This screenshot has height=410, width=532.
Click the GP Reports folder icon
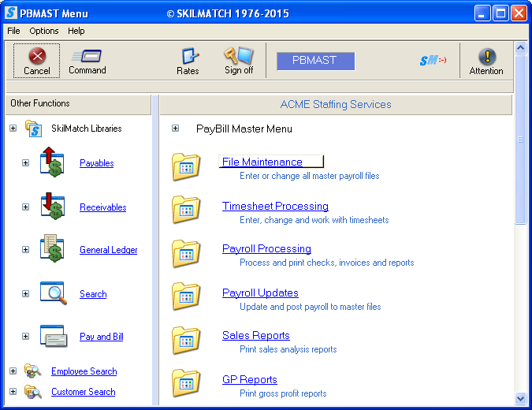click(x=186, y=383)
